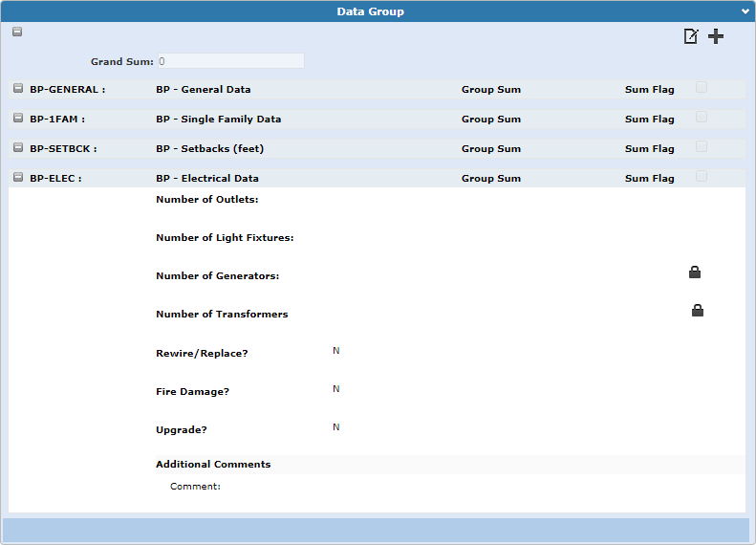Click the Rewire/Replace? N value
756x545 pixels.
(336, 351)
